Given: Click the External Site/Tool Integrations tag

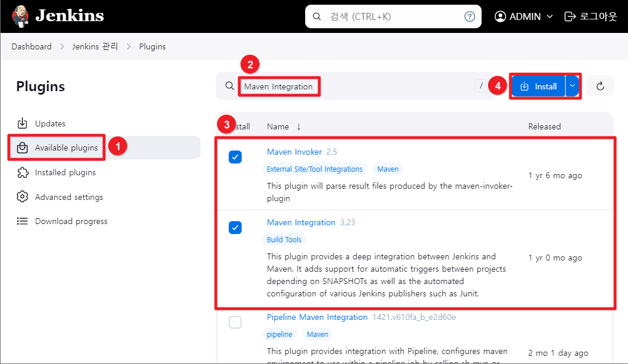Looking at the screenshot, I should pos(315,169).
